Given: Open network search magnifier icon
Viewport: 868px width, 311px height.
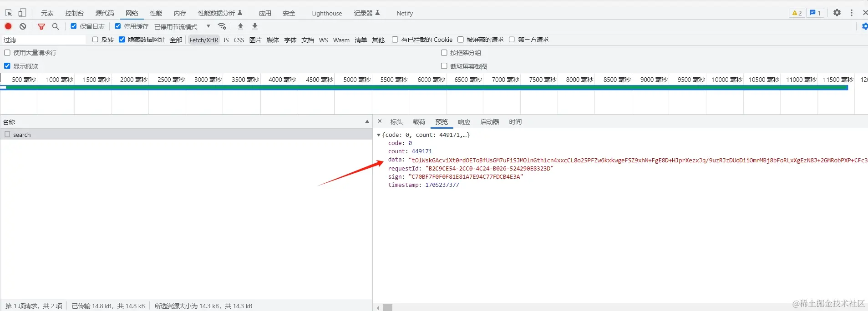Looking at the screenshot, I should [56, 26].
